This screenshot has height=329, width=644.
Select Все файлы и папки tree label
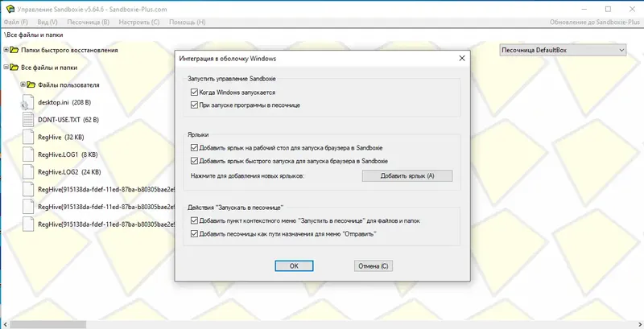point(49,68)
